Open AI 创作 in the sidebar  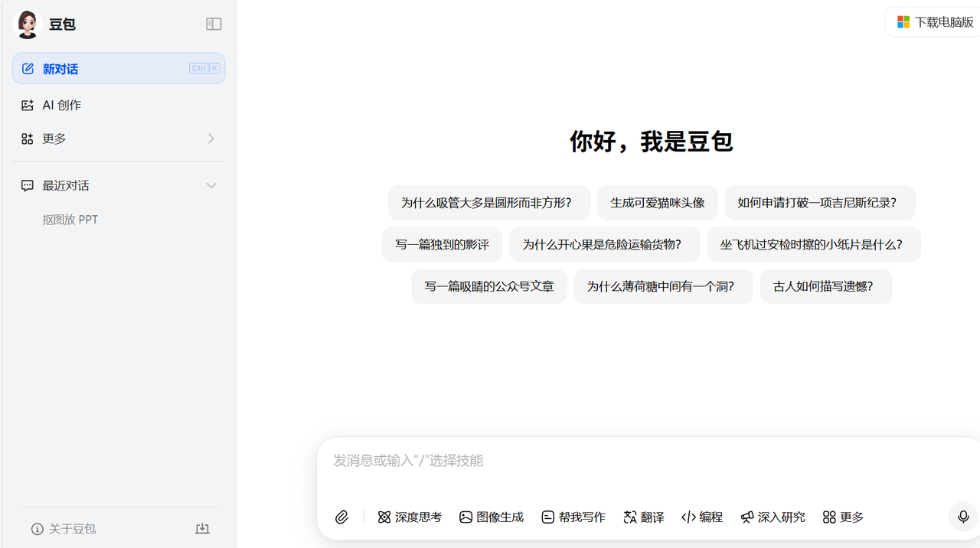tap(119, 105)
